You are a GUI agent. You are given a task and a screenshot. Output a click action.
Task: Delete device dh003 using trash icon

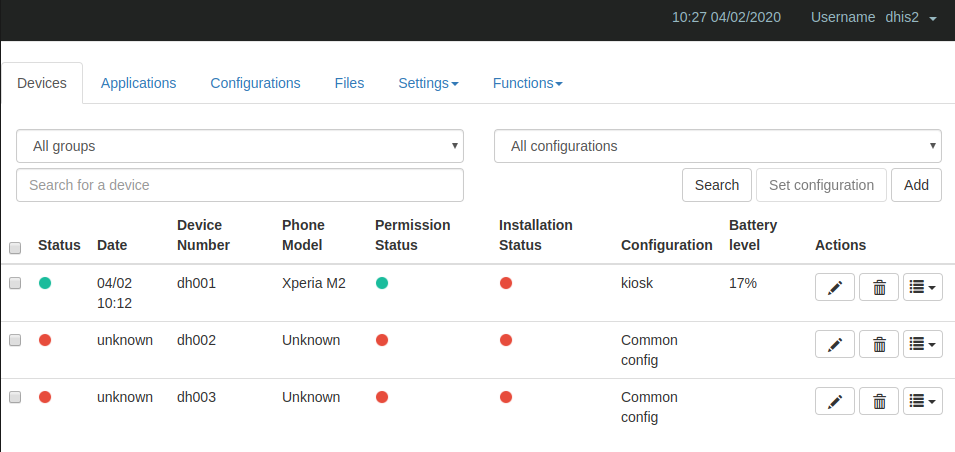[x=879, y=401]
